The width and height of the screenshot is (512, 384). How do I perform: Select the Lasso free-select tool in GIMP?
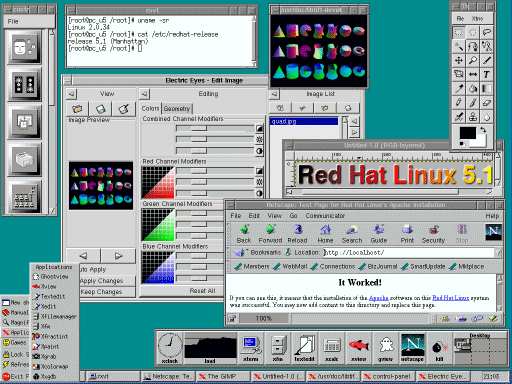pyautogui.click(x=487, y=32)
